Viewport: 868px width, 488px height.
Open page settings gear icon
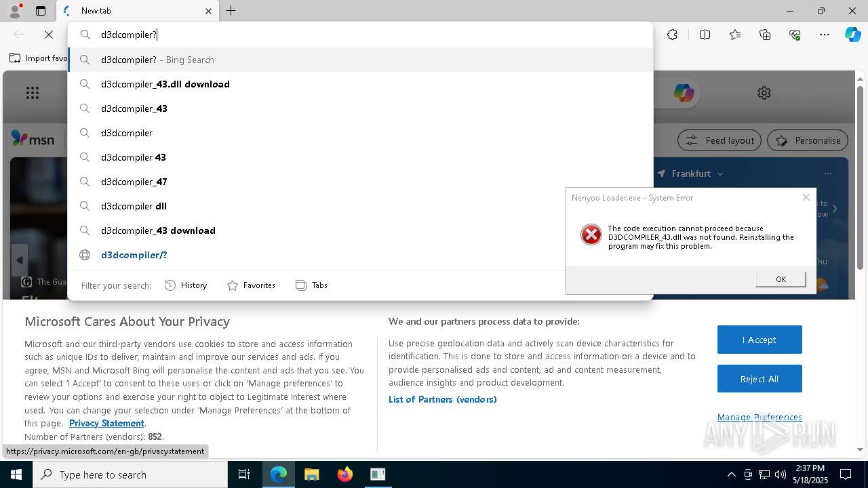tap(764, 93)
